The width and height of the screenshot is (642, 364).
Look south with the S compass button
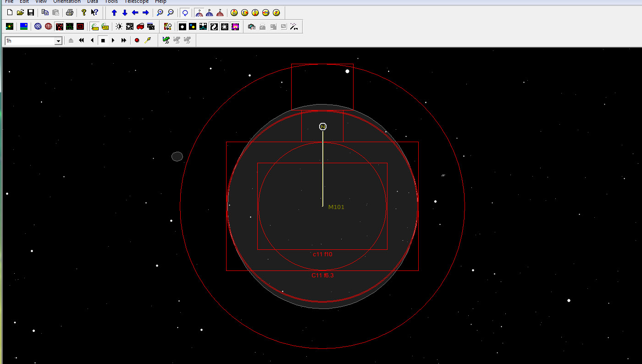pyautogui.click(x=255, y=12)
